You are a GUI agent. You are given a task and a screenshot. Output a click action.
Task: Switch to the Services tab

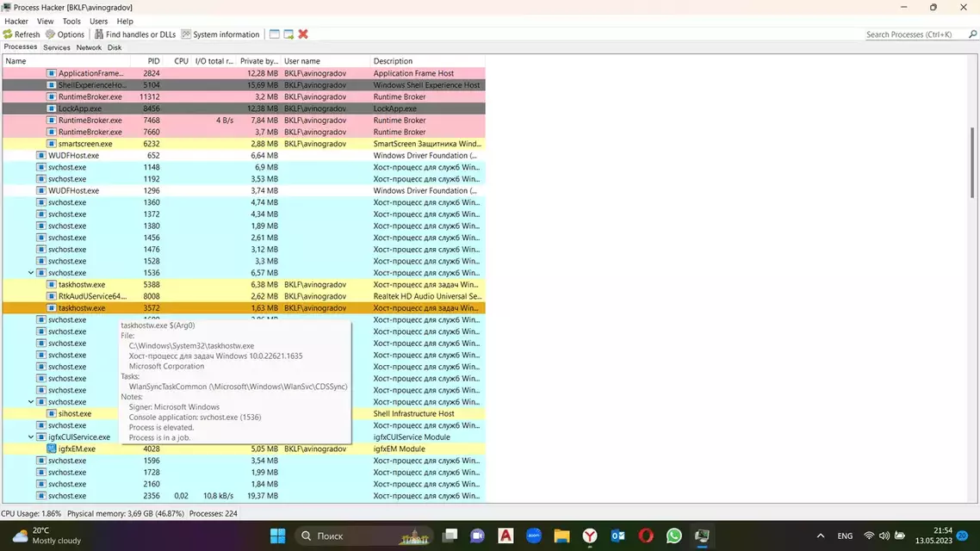point(56,47)
